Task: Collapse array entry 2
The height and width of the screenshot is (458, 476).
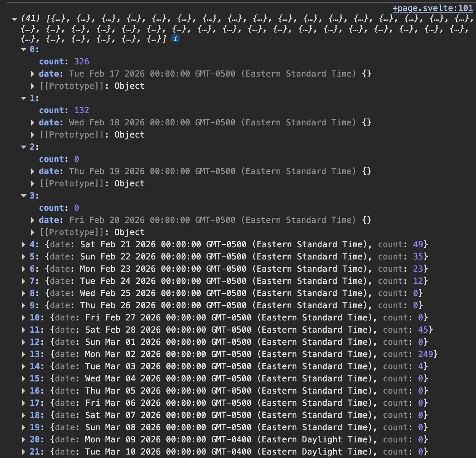Action: (24, 147)
